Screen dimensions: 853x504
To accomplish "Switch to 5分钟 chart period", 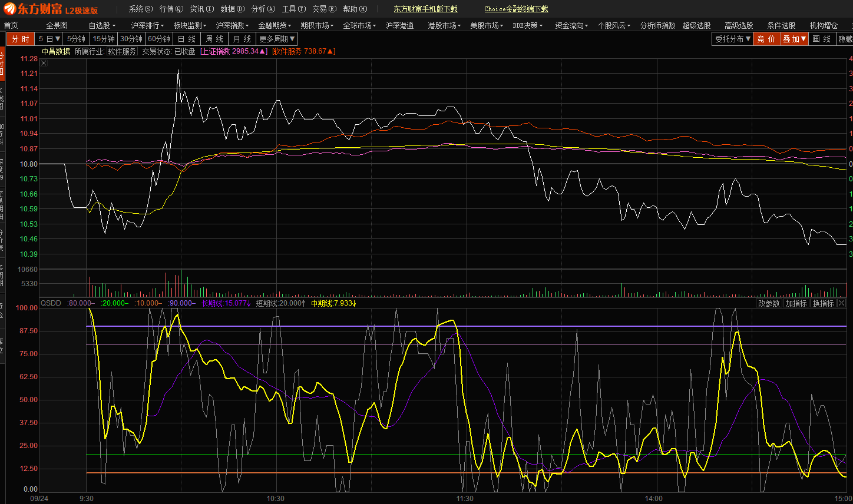I will click(x=76, y=39).
